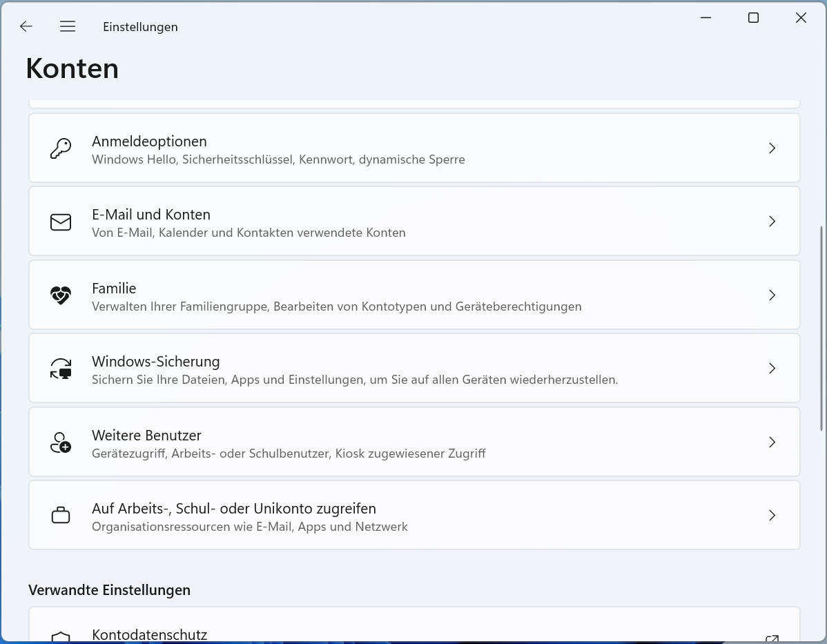
Task: Click the description 'Sichern Sie Ihre Dateien, Apps und Einstellungen'
Action: coord(355,380)
